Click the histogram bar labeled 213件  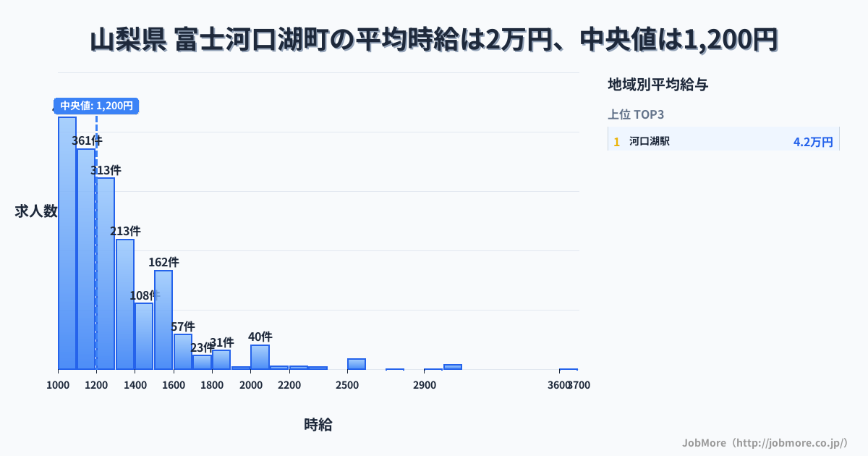(125, 304)
